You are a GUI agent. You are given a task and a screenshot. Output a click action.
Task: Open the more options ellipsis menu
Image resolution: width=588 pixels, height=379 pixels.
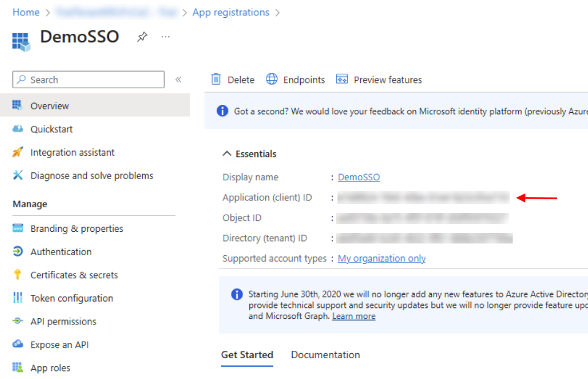(165, 37)
